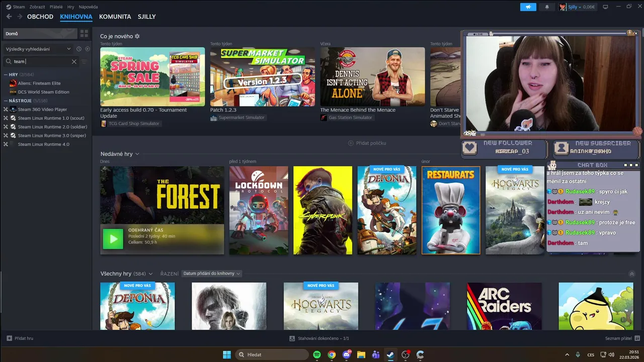This screenshot has width=644, height=362.
Task: Open File Explorer from the taskbar
Action: click(x=361, y=354)
